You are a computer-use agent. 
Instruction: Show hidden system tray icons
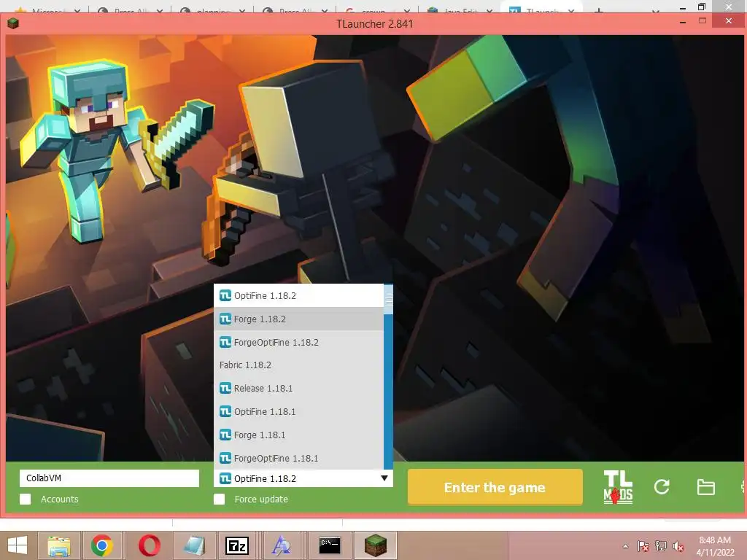pyautogui.click(x=625, y=546)
